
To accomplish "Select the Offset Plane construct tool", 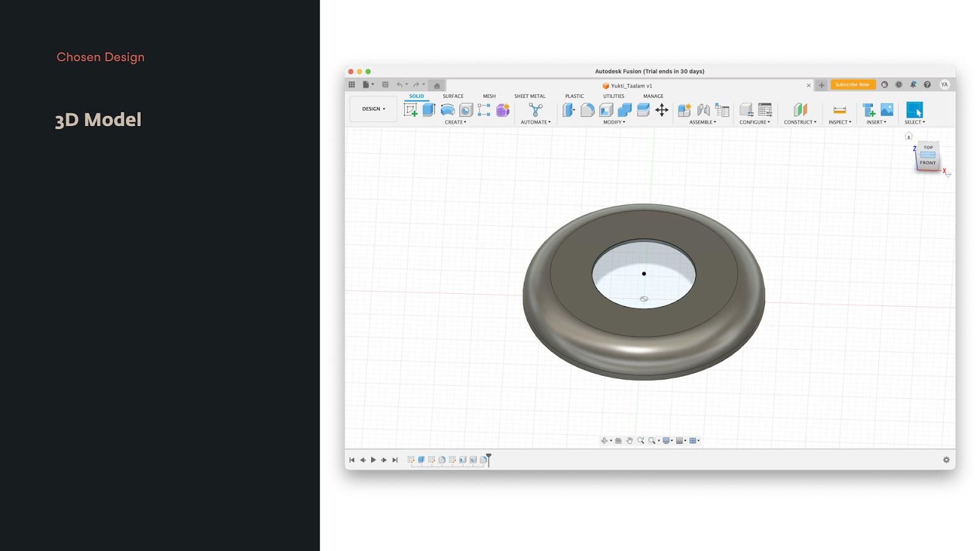I will coord(800,110).
